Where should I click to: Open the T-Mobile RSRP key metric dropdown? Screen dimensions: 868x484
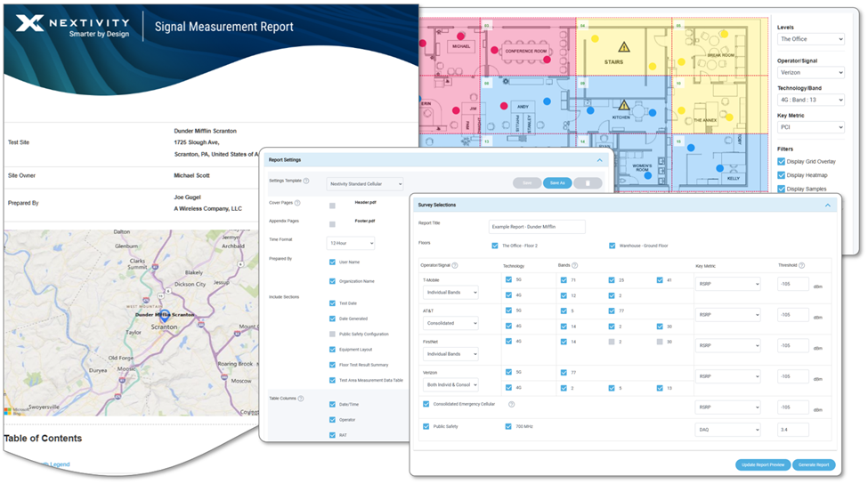click(x=728, y=284)
